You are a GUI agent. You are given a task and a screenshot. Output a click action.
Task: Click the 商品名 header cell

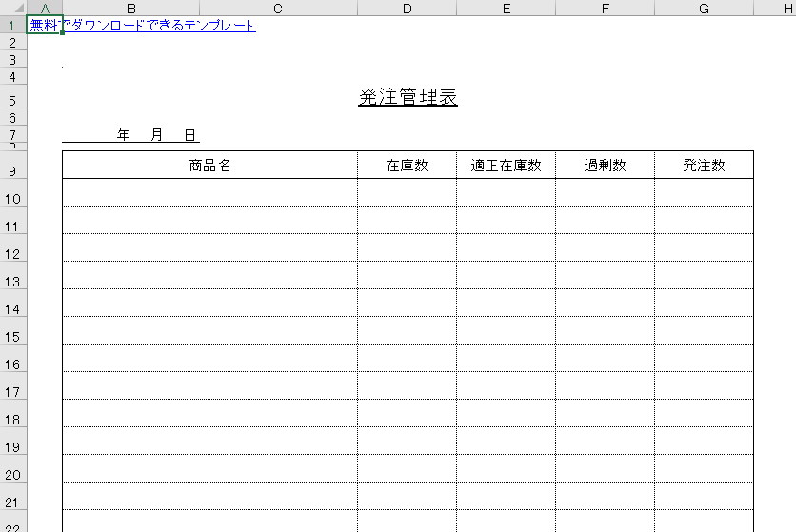coord(209,165)
